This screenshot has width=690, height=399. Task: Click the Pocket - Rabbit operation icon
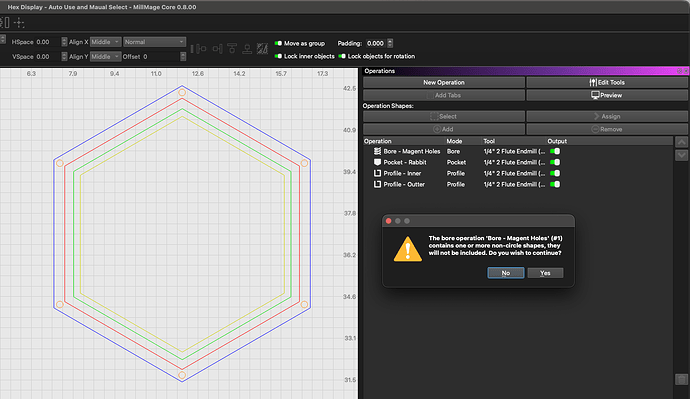[377, 162]
